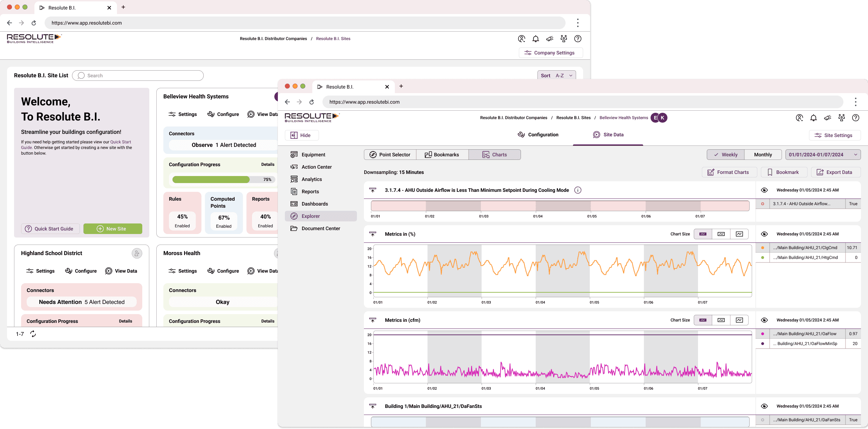Viewport: 868px width, 429px height.
Task: Open new browser tab in front window
Action: point(401,86)
